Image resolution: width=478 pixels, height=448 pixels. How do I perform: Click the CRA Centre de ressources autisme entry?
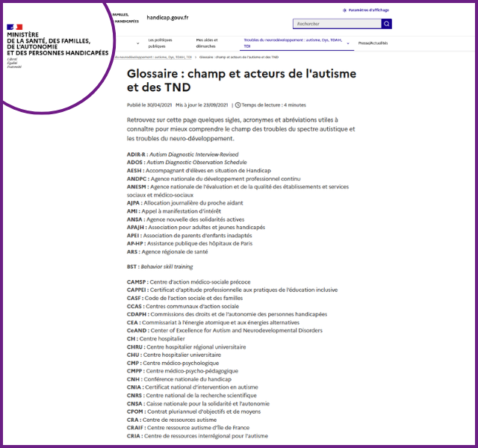(172, 420)
